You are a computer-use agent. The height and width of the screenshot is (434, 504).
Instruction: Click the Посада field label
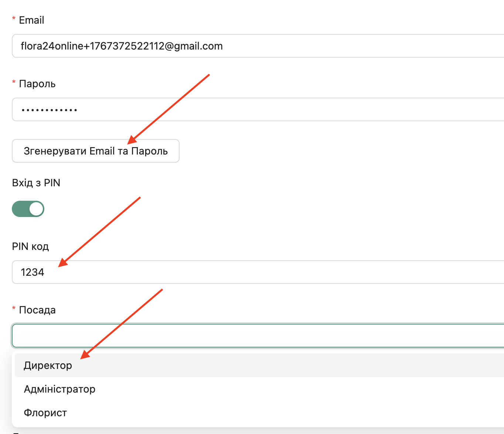tap(37, 310)
